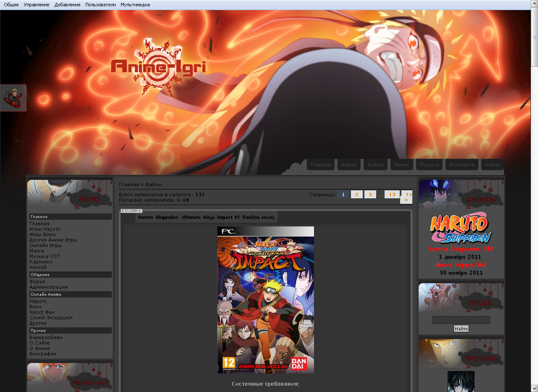Viewport: 538px width, 392px height.
Task: Go to the Аниме navigation tab
Action: click(402, 165)
